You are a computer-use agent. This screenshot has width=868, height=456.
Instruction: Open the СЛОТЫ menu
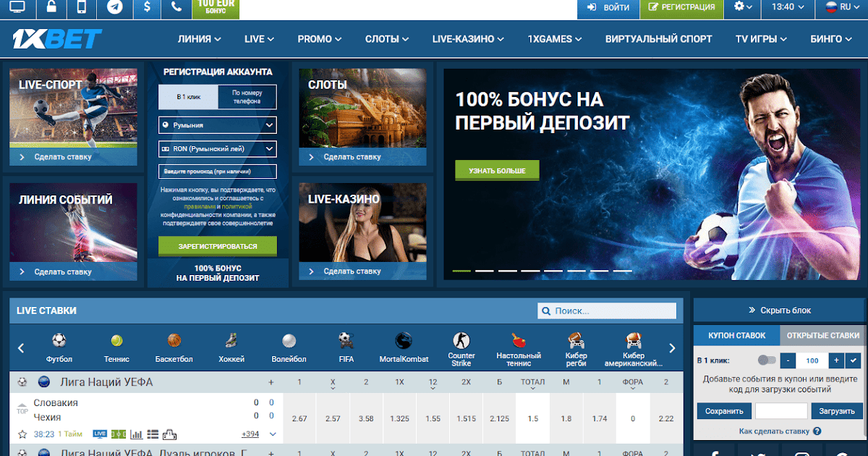pyautogui.click(x=388, y=39)
